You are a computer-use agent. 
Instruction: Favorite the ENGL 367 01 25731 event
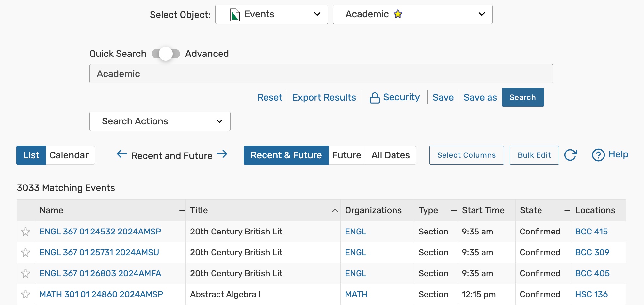[26, 253]
